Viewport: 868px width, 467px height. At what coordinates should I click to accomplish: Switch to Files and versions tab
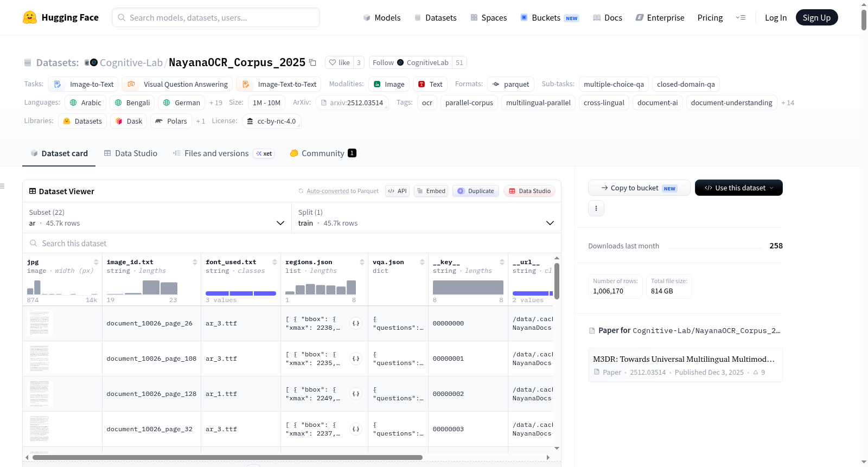pos(223,153)
